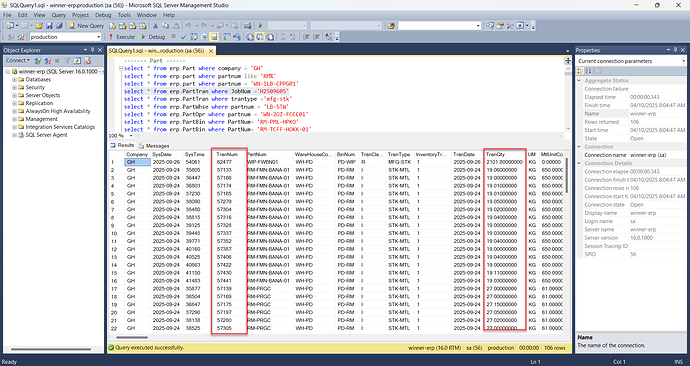Click the New Query button

point(86,26)
